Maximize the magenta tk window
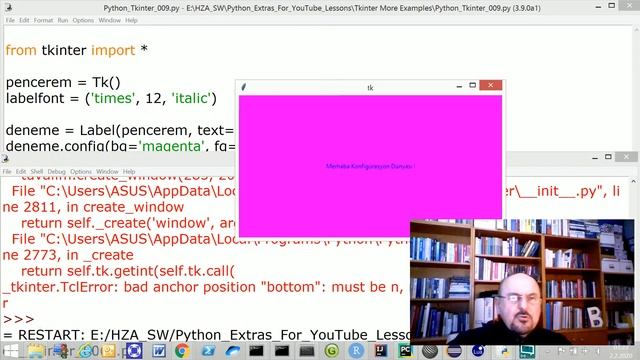 pyautogui.click(x=473, y=85)
